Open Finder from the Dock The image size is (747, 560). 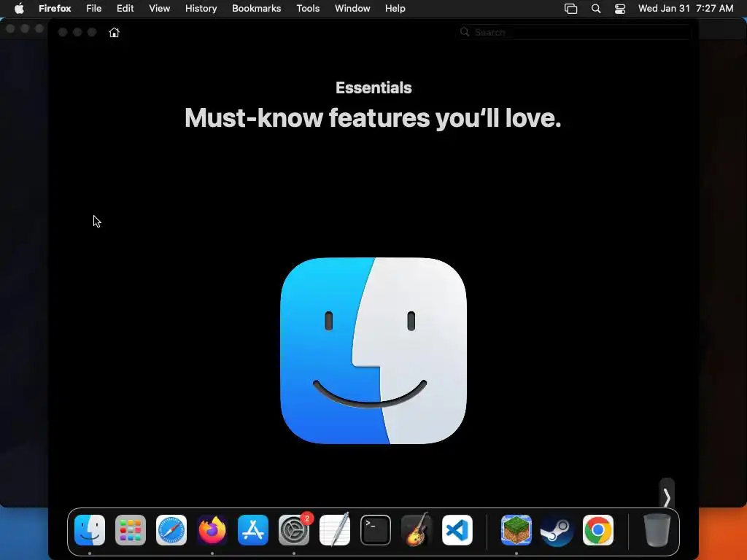[90, 530]
